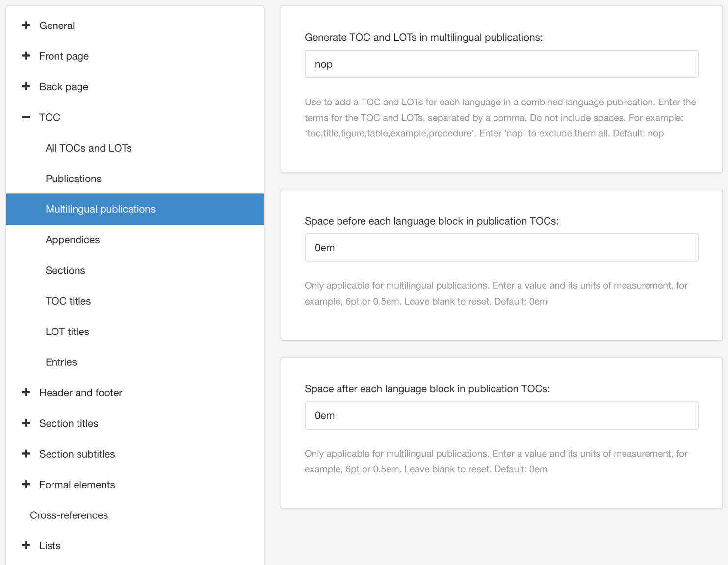Select Appendices under TOC
Viewport: 728px width, 565px height.
(72, 240)
